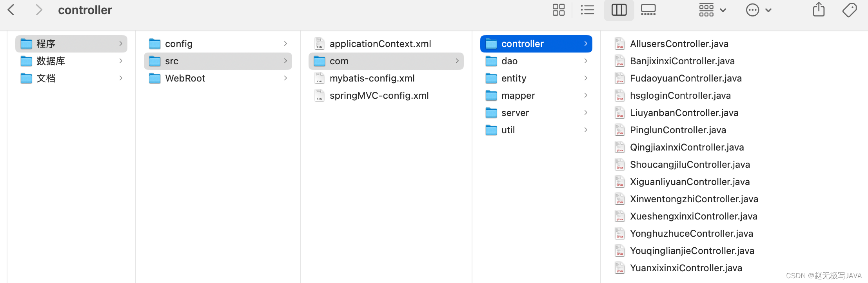Open the config folder

click(x=218, y=44)
